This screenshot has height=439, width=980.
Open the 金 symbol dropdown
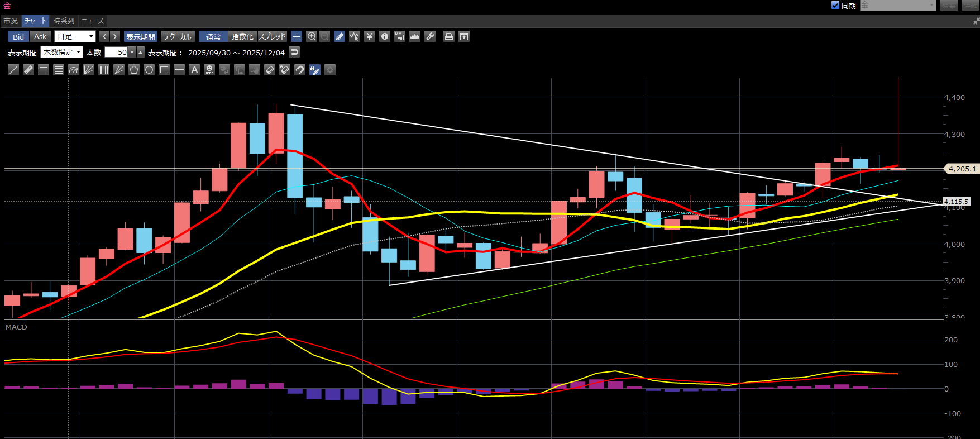click(x=897, y=5)
